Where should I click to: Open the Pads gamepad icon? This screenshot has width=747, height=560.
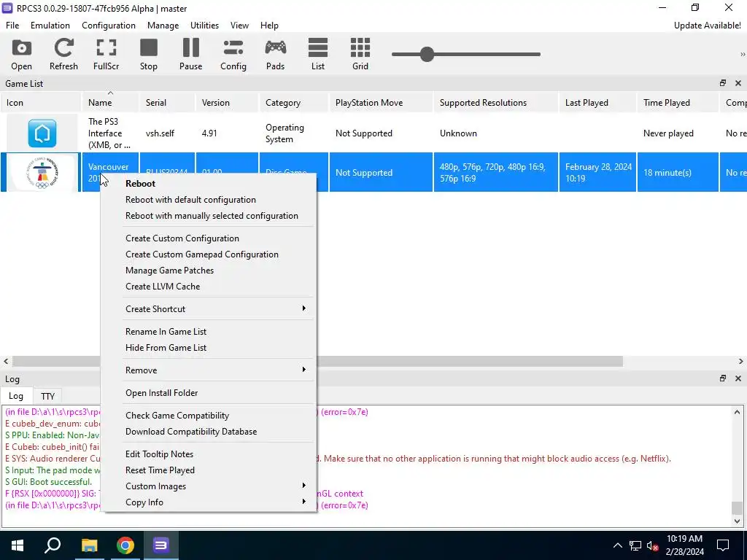coord(275,54)
